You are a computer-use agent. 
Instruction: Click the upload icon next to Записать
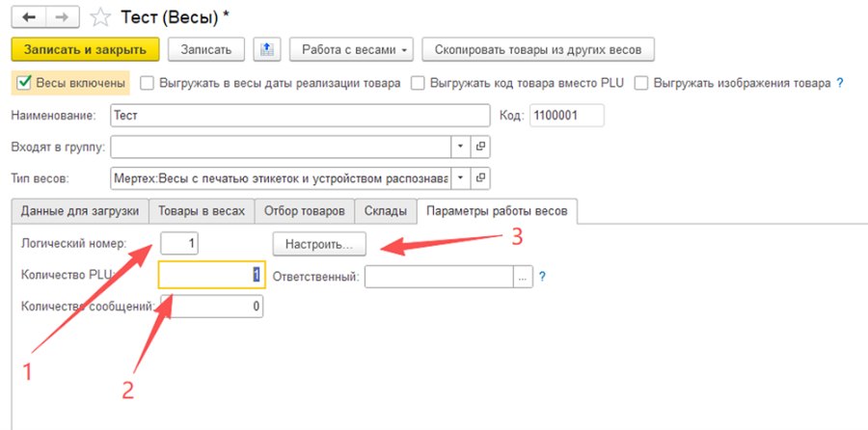(x=267, y=49)
